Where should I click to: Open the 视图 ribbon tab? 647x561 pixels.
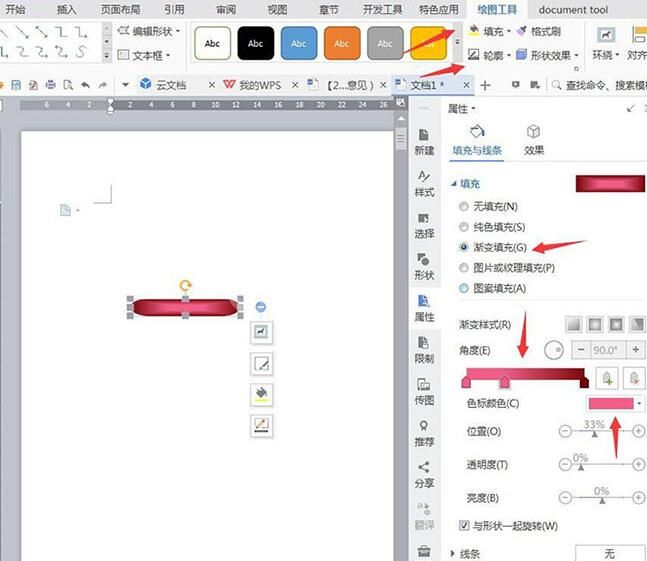click(x=277, y=9)
